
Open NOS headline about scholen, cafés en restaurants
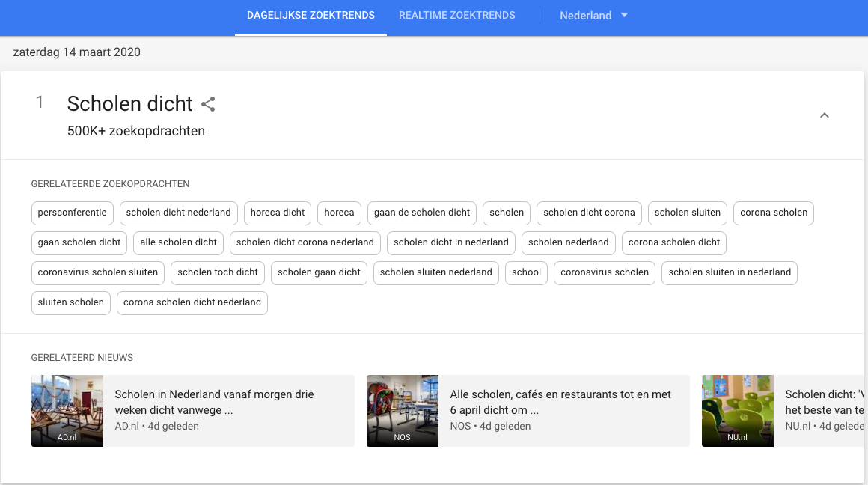coord(560,402)
